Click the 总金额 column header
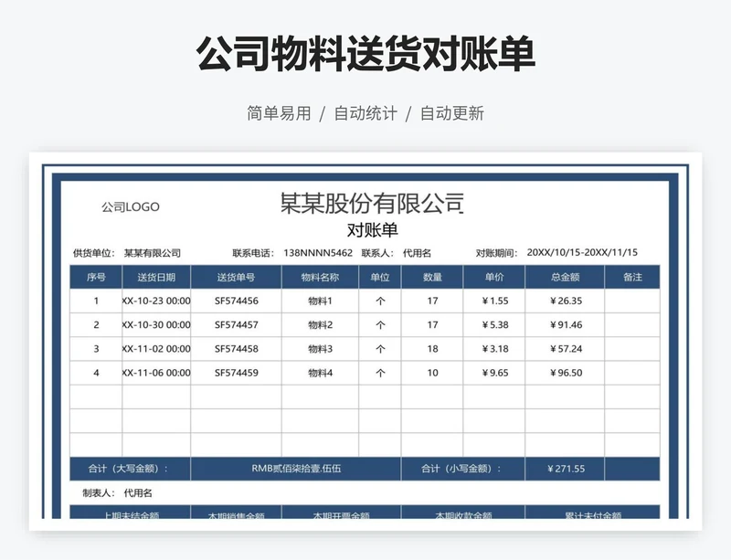Viewport: 731px width, 560px height. tap(565, 277)
